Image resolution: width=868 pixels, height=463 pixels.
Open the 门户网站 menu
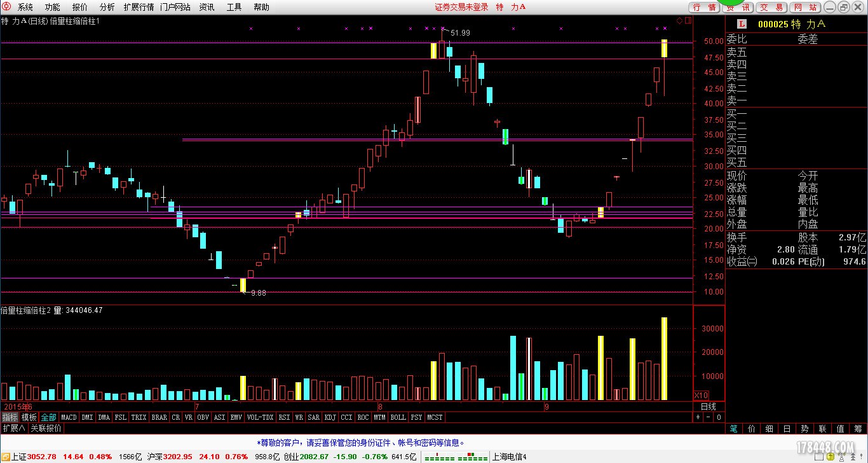pos(175,7)
